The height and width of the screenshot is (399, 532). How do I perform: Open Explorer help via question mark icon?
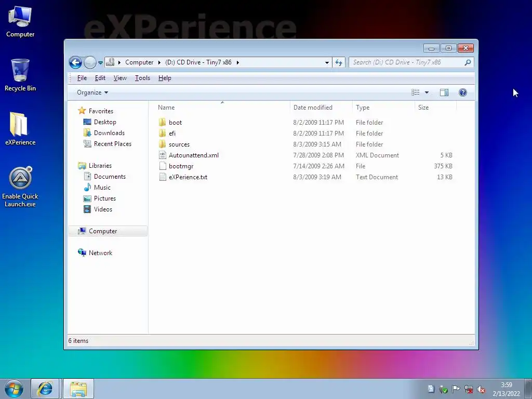tap(463, 92)
